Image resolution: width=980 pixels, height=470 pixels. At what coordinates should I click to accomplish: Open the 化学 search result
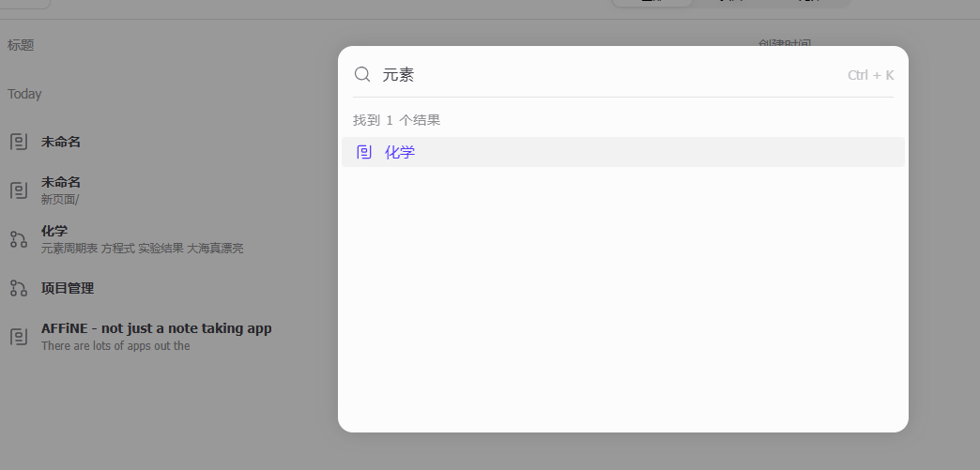tap(622, 152)
